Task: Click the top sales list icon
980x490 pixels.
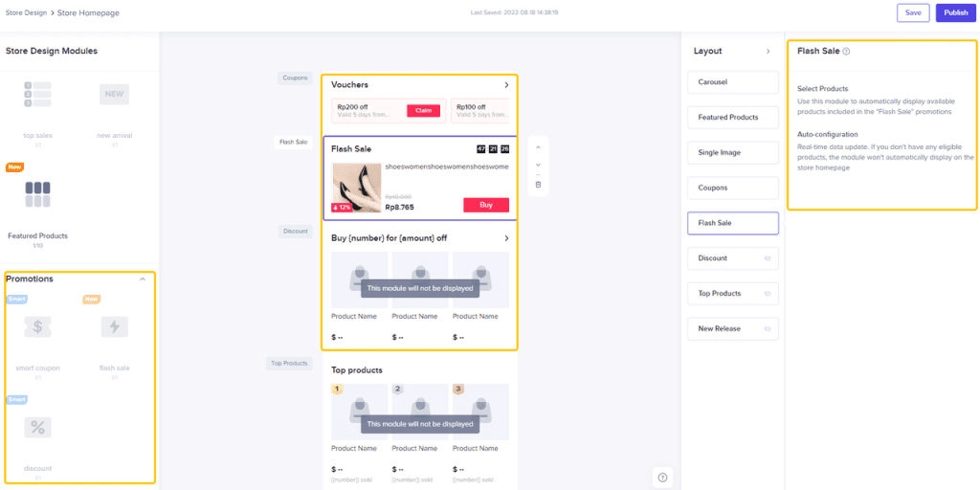Action: [37, 95]
